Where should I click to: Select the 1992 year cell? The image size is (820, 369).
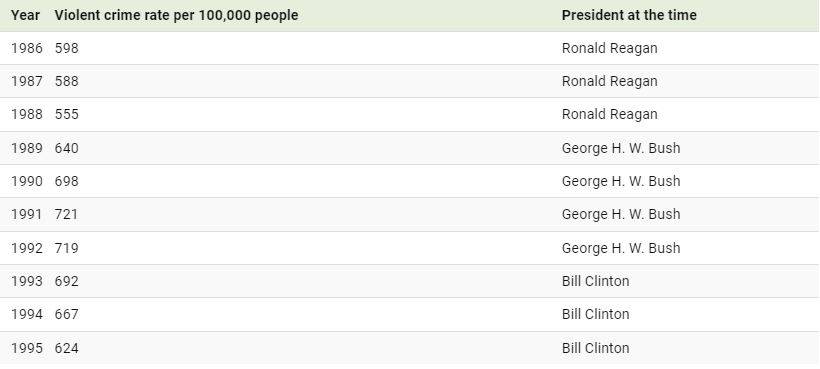(27, 248)
